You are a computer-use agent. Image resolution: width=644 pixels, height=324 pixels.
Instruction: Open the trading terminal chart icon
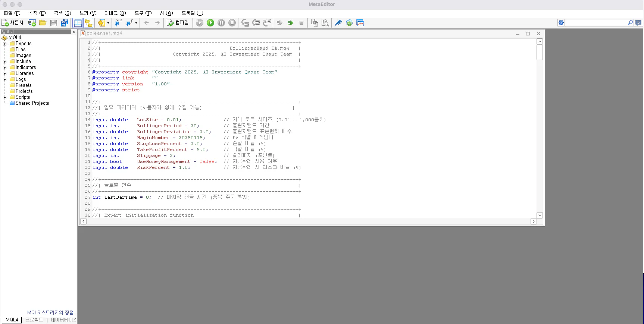(360, 23)
